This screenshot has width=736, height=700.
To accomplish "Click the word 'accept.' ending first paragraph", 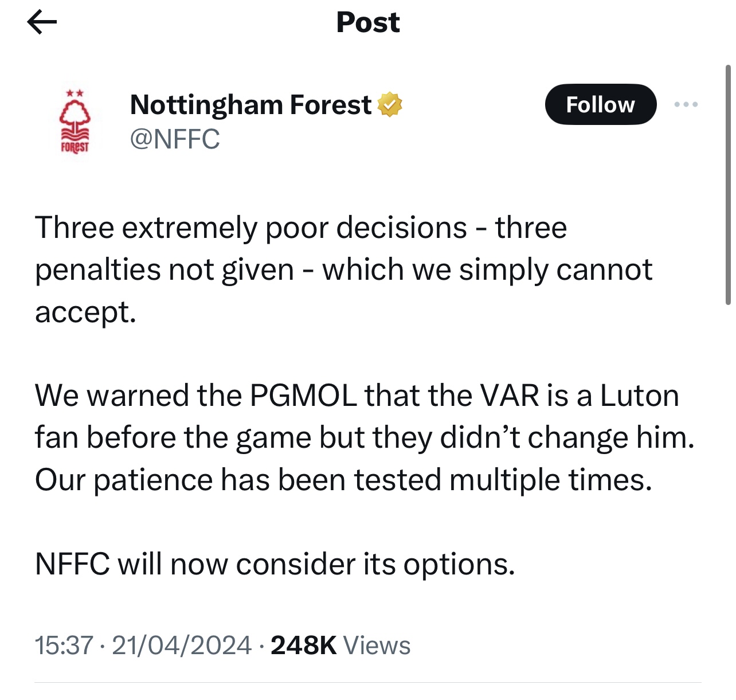I will pyautogui.click(x=85, y=312).
